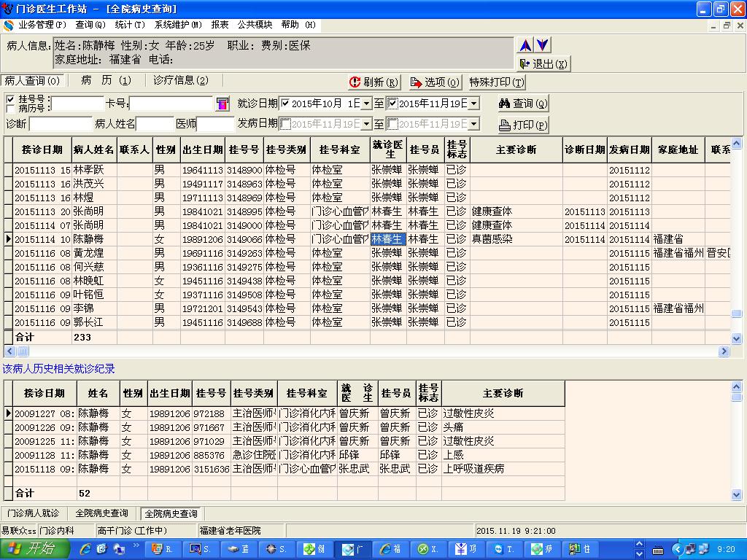This screenshot has width=747, height=560.
Task: Enable the 发病日期 end date checkbox
Action: coord(392,124)
